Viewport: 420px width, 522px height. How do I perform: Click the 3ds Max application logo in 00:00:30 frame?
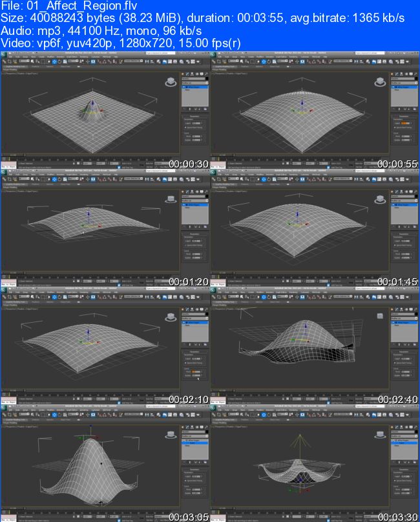pyautogui.click(x=3, y=53)
